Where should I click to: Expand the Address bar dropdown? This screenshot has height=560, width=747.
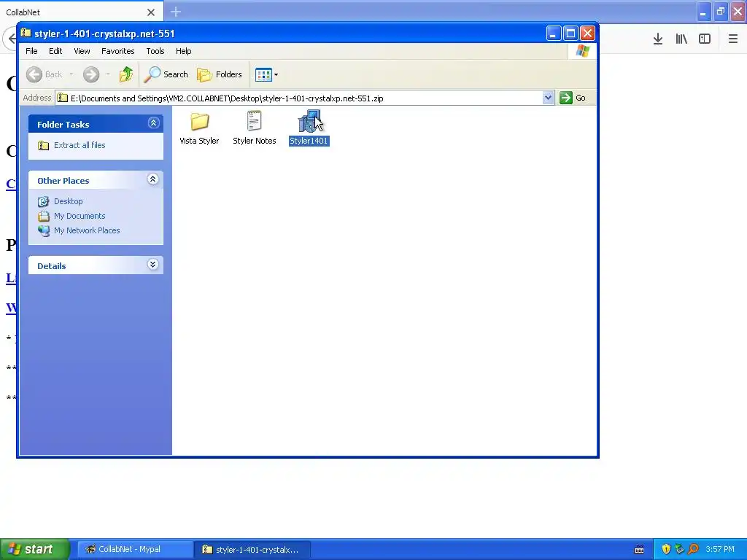tap(548, 98)
